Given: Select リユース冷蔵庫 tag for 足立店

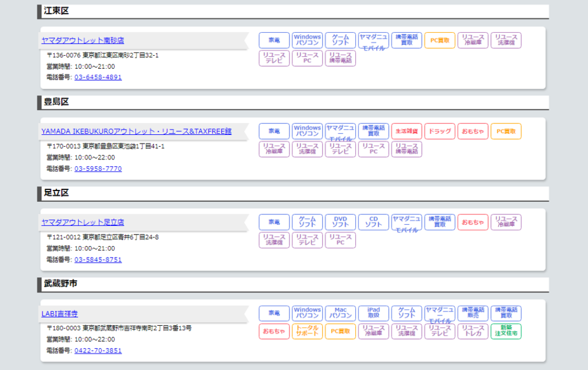Looking at the screenshot, I should 506,222.
